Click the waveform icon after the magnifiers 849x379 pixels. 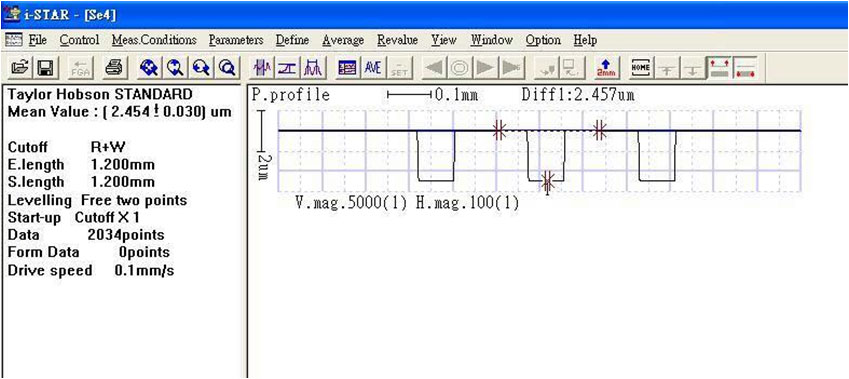click(x=263, y=68)
